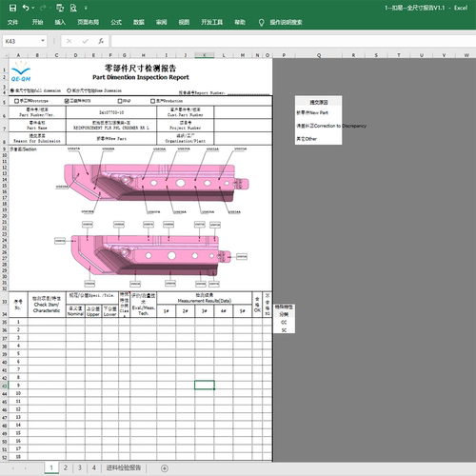The image size is (476, 476).
Task: Tick the Production checkbox
Action: [152, 101]
